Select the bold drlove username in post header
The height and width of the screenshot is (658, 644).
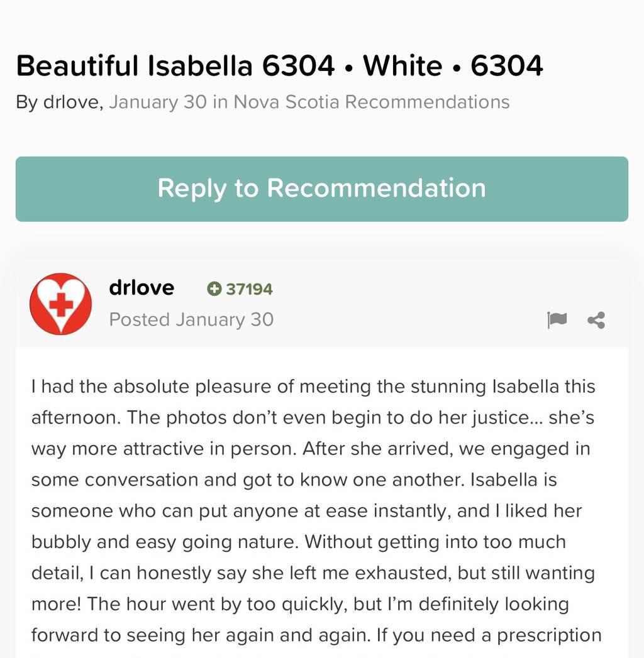pos(142,288)
